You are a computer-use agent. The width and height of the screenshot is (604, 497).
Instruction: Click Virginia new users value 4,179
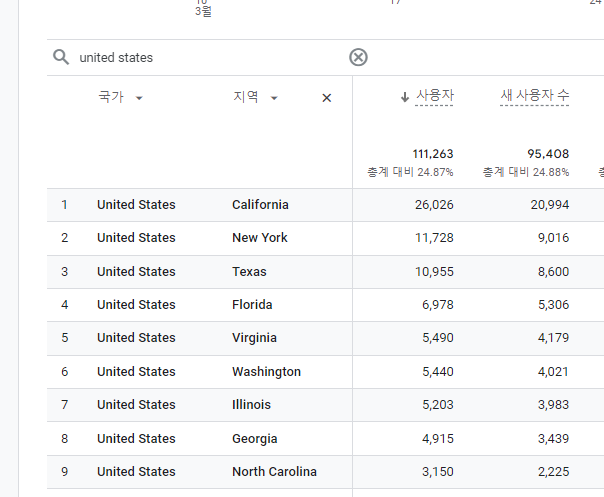click(554, 338)
